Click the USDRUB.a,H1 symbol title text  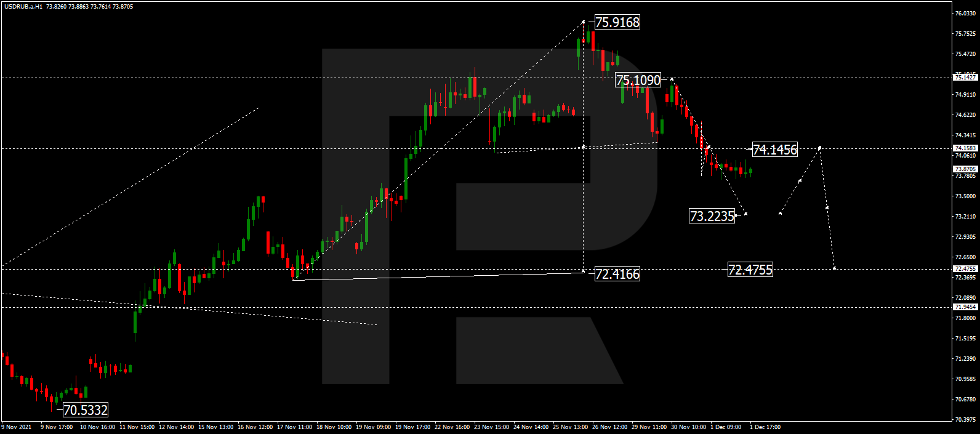pyautogui.click(x=22, y=7)
